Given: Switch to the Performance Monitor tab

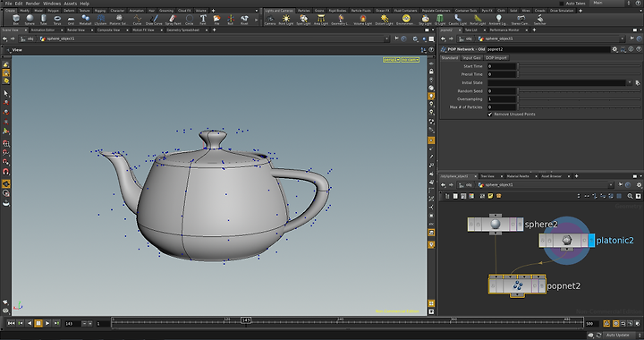Looking at the screenshot, I should click(x=504, y=30).
